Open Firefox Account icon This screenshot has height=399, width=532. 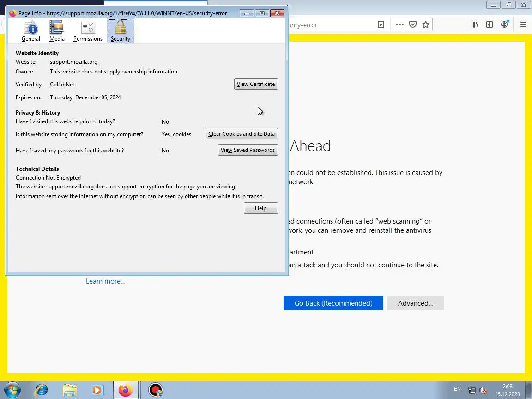504,24
